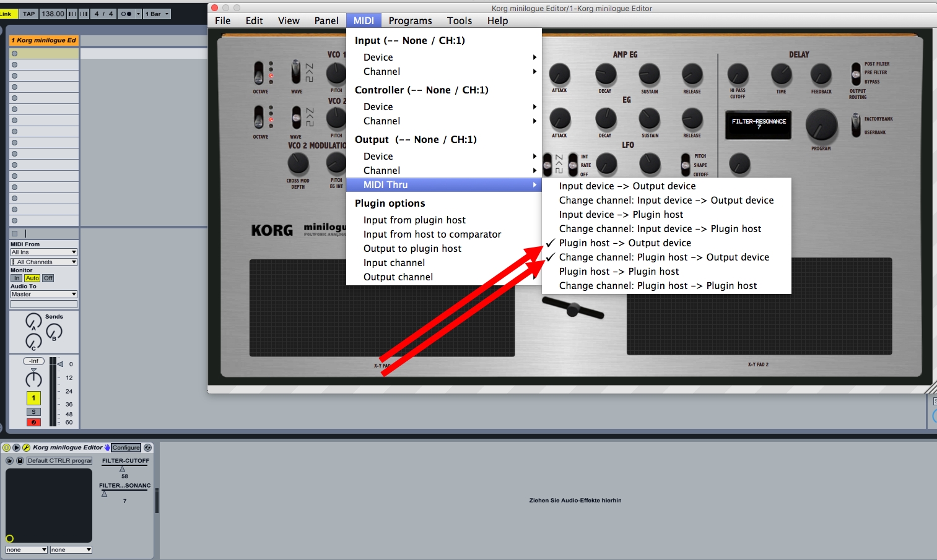Click the track volume fader handle

[61, 364]
